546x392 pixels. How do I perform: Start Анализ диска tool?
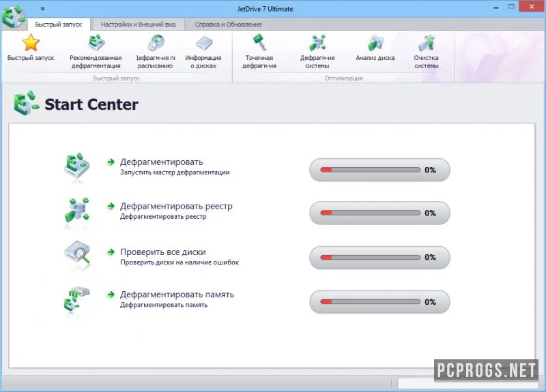[375, 43]
